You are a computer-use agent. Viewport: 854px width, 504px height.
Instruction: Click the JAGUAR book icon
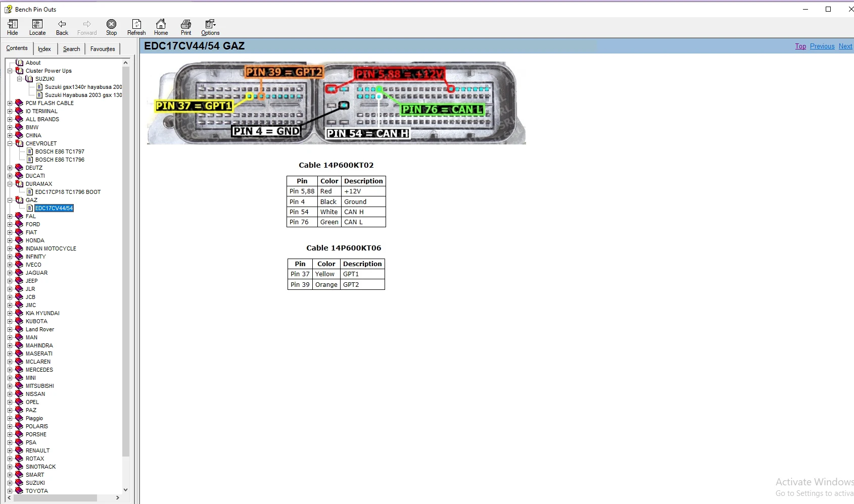point(20,273)
